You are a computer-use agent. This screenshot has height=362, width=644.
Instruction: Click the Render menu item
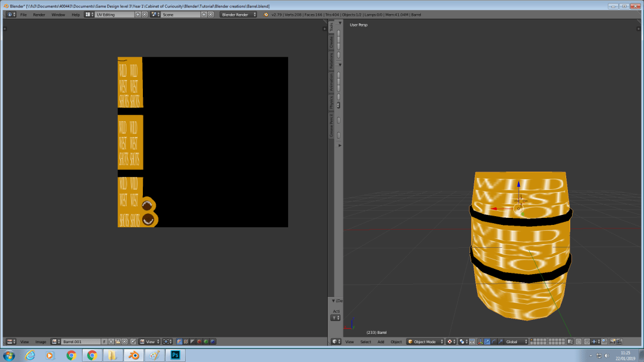(39, 14)
